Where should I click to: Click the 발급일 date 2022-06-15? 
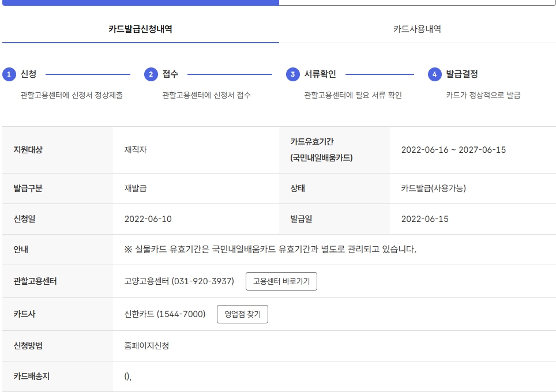(x=424, y=219)
